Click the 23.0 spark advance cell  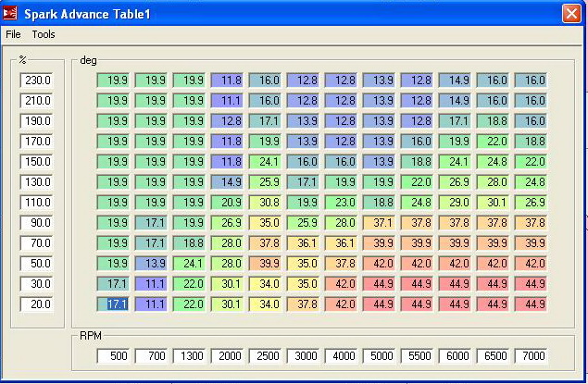[343, 203]
